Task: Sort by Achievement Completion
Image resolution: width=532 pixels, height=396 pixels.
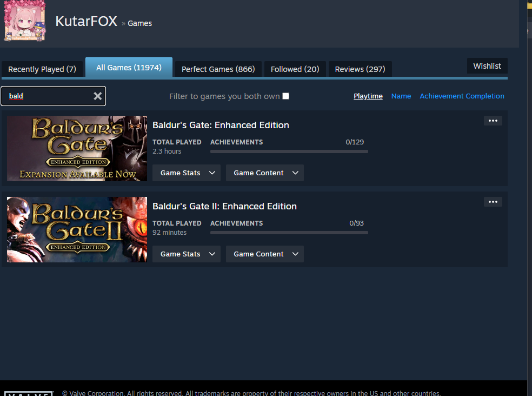Action: [x=462, y=96]
